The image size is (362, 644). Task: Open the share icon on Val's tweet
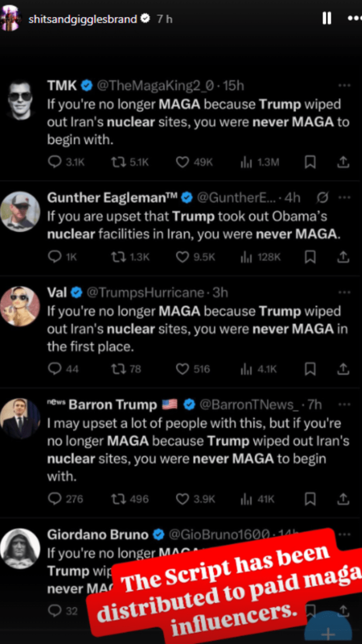(x=343, y=369)
